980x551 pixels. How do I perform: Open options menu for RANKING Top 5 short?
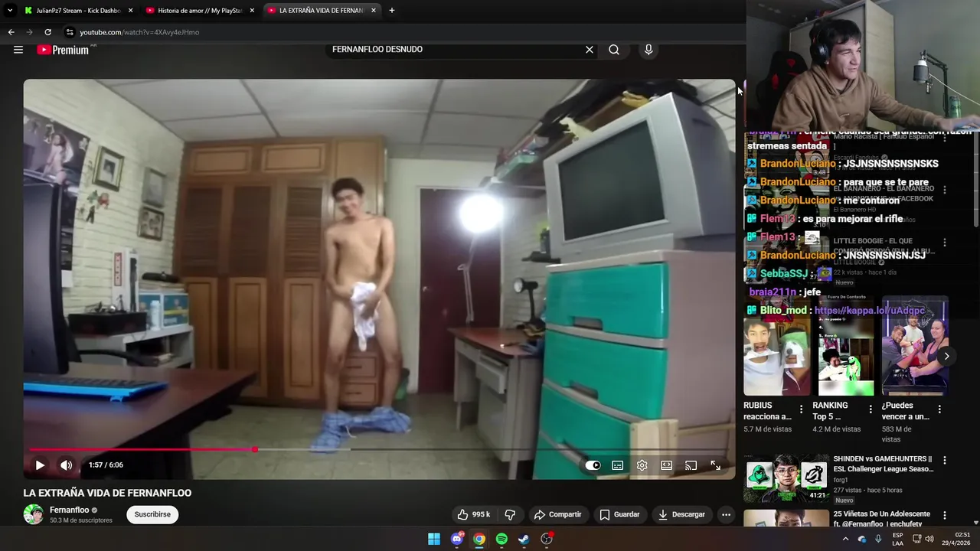pyautogui.click(x=871, y=409)
